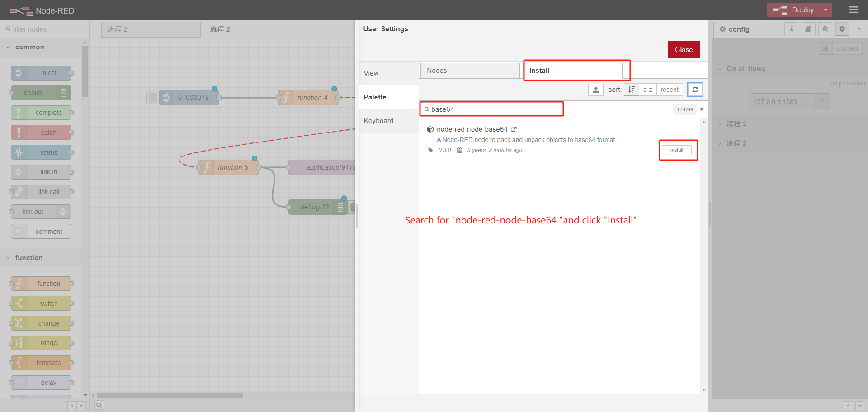Select the change node in palette
This screenshot has height=412, width=868.
pos(41,323)
